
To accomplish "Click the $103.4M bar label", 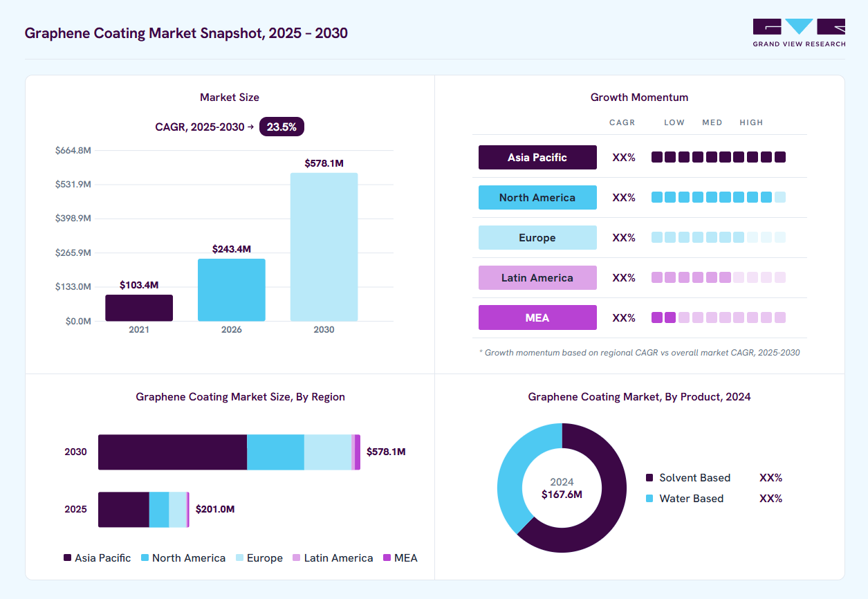I will (139, 285).
